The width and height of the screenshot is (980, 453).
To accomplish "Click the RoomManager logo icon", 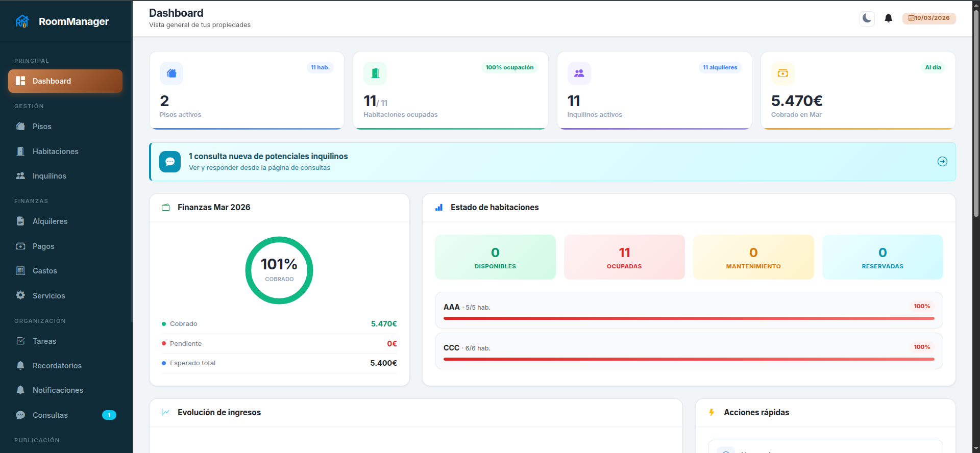I will pos(22,21).
